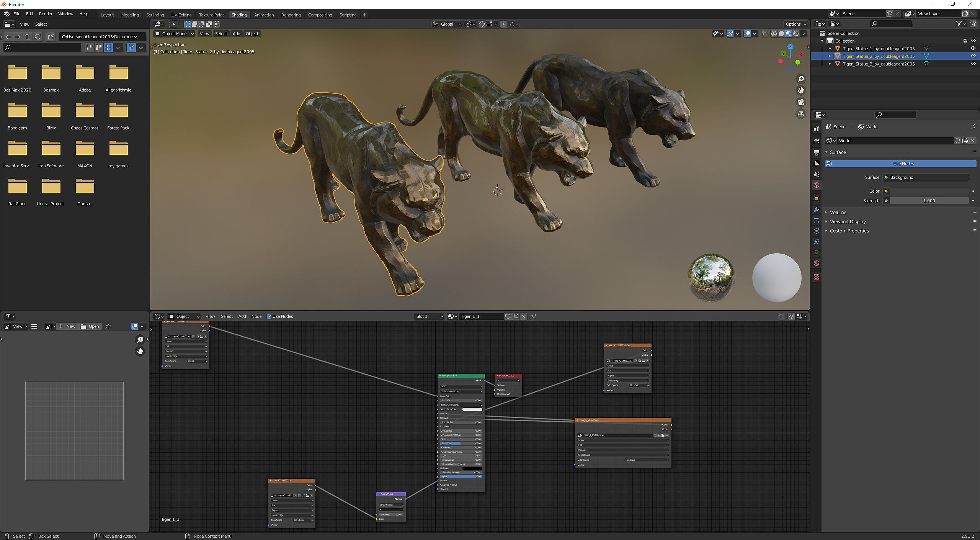Hide Tiger_Statue_1 with eye icon
Image resolution: width=980 pixels, height=540 pixels.
coord(973,48)
